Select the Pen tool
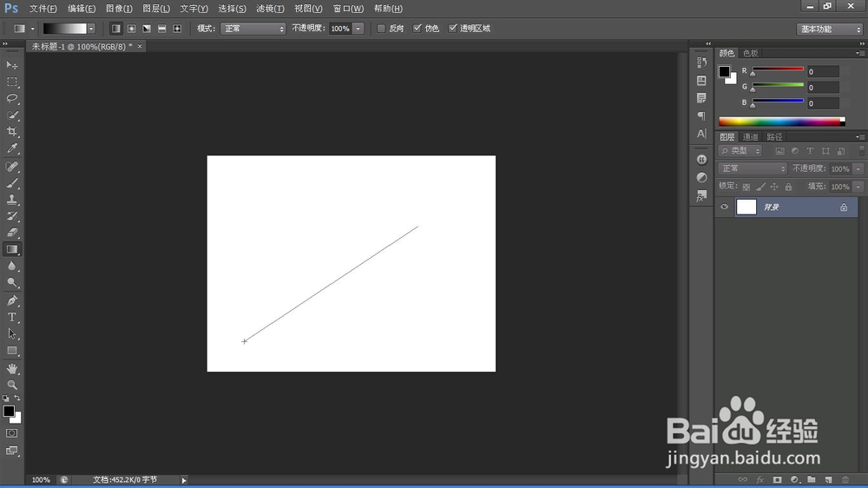Screen dimensions: 868x488 click(x=11, y=300)
